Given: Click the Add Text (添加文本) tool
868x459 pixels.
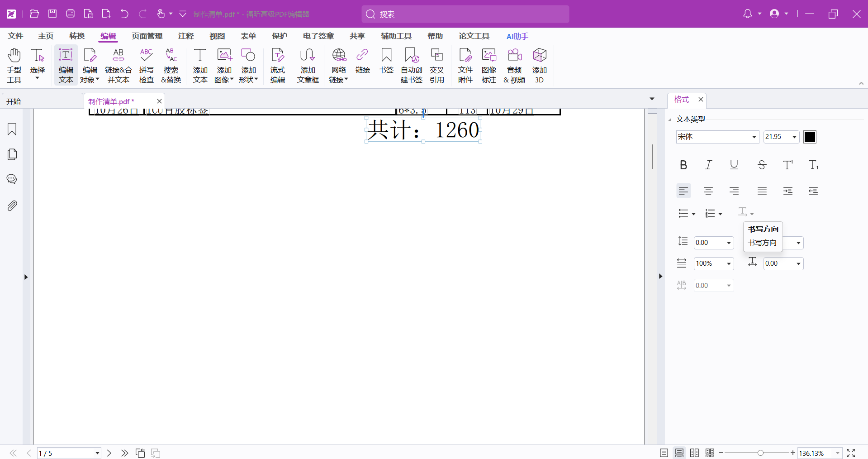Looking at the screenshot, I should (200, 65).
